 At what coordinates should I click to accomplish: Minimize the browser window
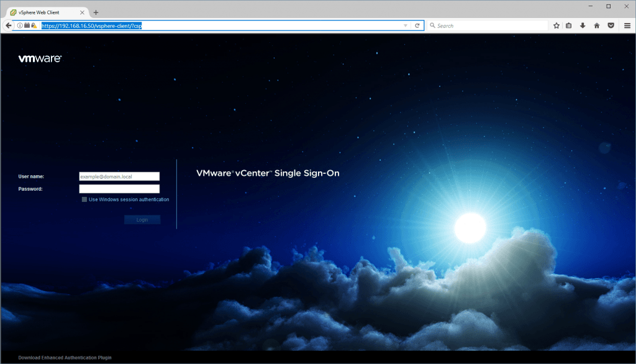pyautogui.click(x=591, y=6)
